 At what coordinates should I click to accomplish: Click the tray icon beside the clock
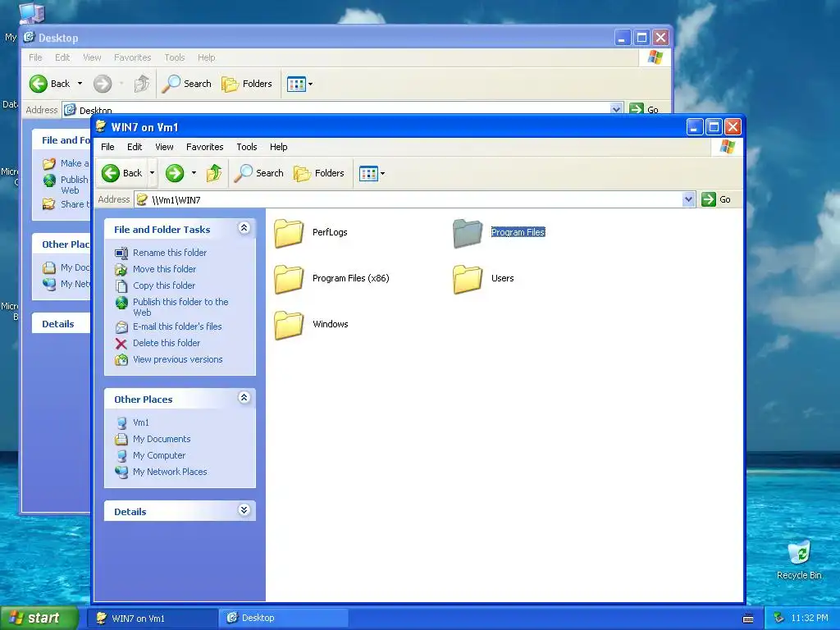point(779,619)
